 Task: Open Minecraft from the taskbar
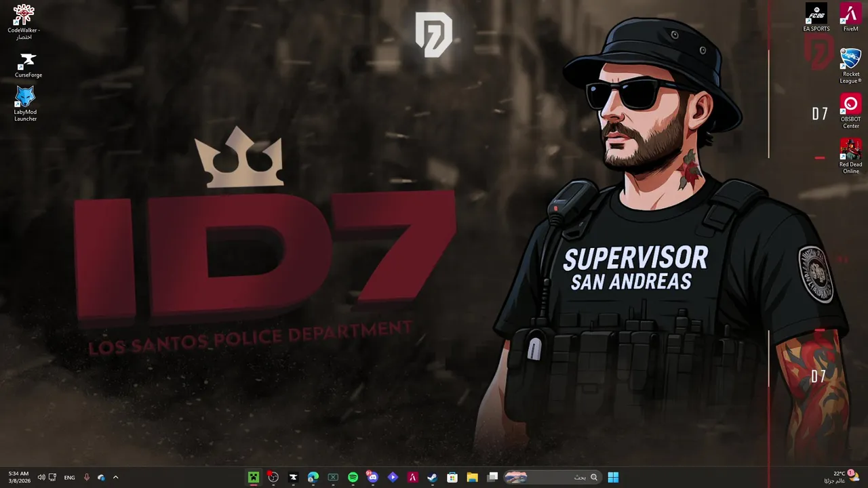253,477
